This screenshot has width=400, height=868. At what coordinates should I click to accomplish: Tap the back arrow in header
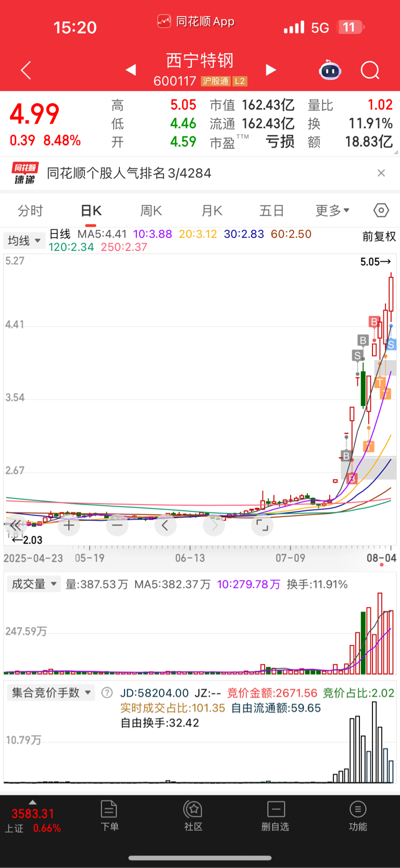tap(26, 70)
